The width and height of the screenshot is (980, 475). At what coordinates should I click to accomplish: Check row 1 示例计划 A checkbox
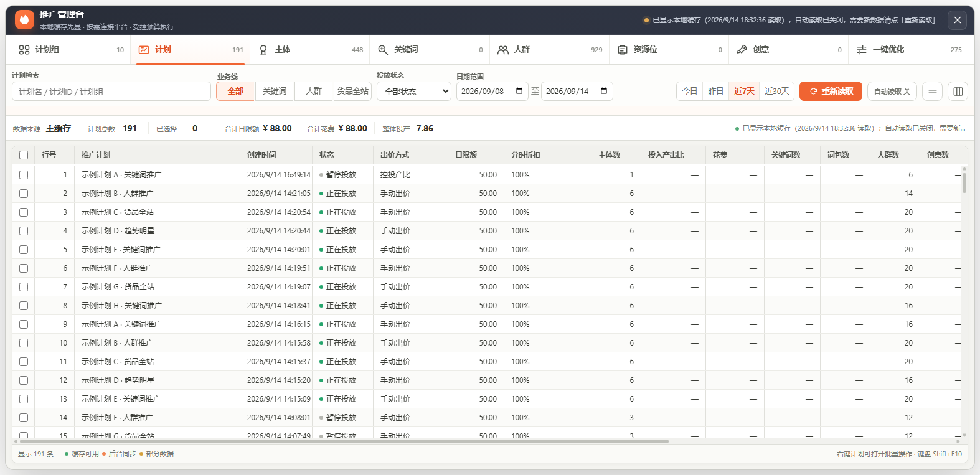click(x=24, y=175)
